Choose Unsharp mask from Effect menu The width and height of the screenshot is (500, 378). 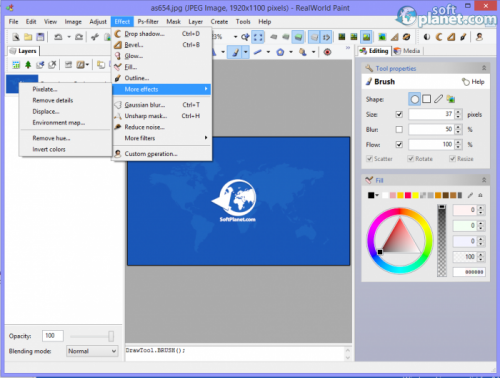162,116
